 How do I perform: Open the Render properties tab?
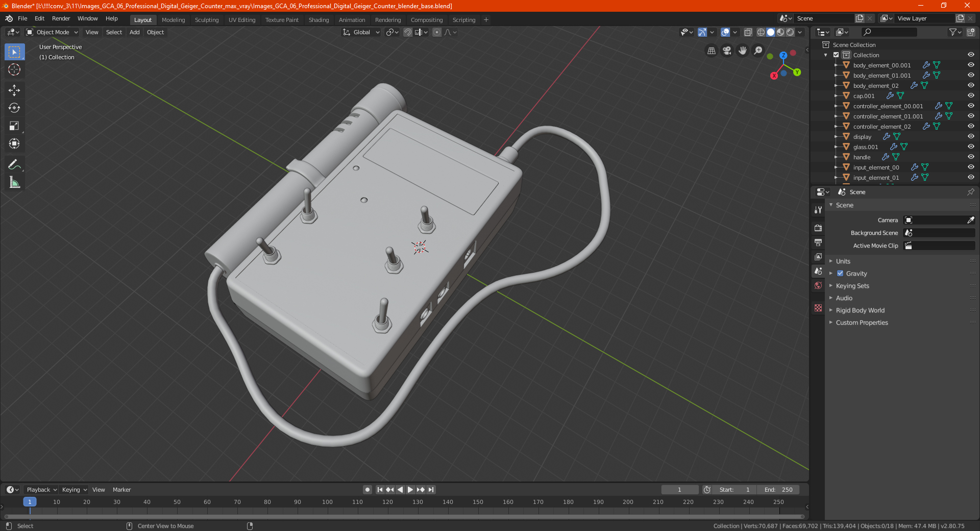[x=818, y=228]
